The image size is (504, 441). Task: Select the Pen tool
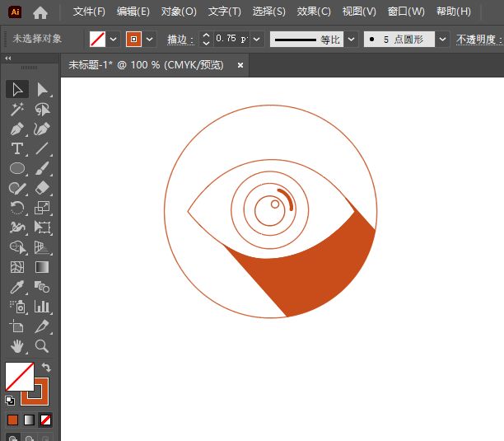click(17, 129)
